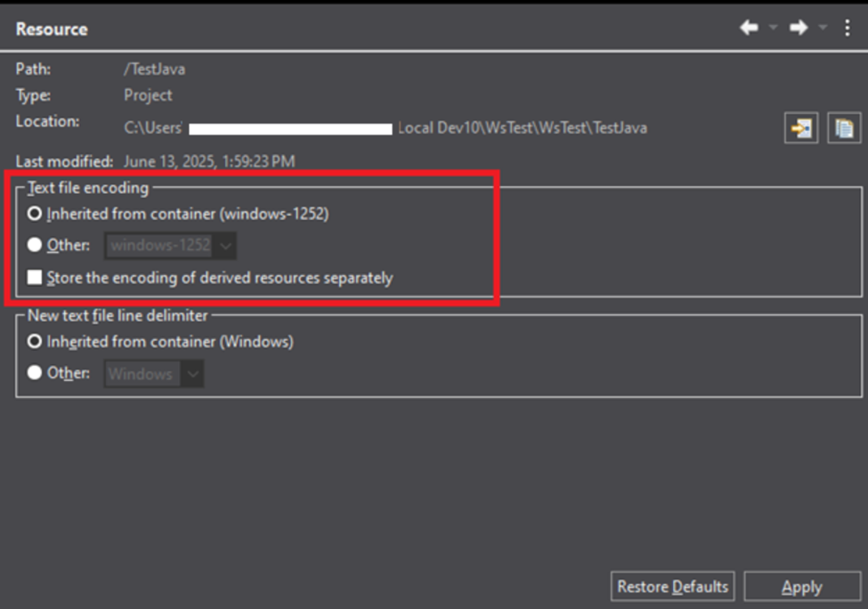The height and width of the screenshot is (609, 868).
Task: Show project location in System Explorer
Action: tap(800, 128)
